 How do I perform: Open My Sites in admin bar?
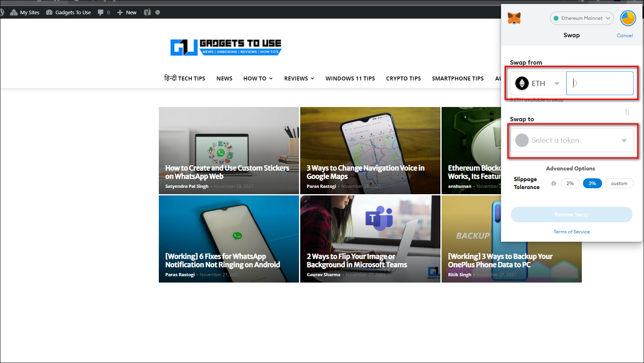click(25, 12)
